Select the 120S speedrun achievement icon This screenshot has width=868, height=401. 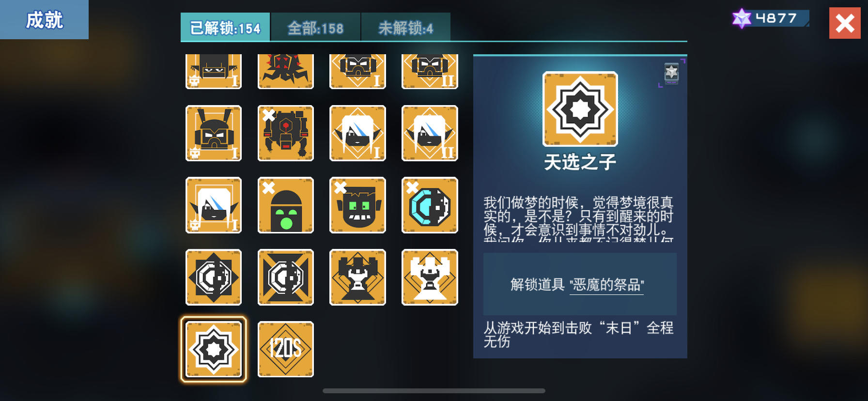[286, 349]
